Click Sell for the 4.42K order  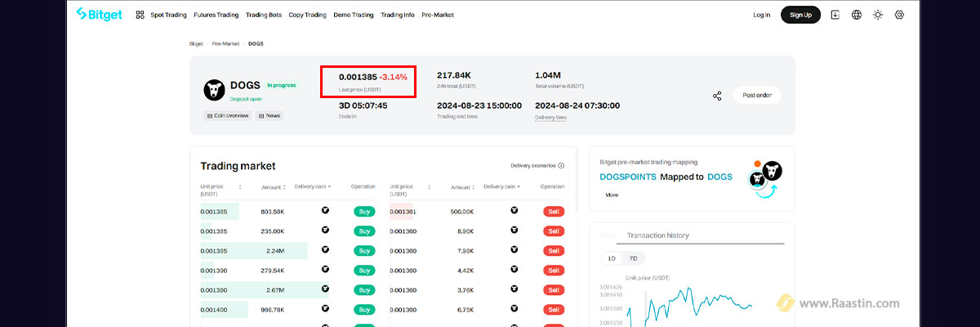coord(554,270)
